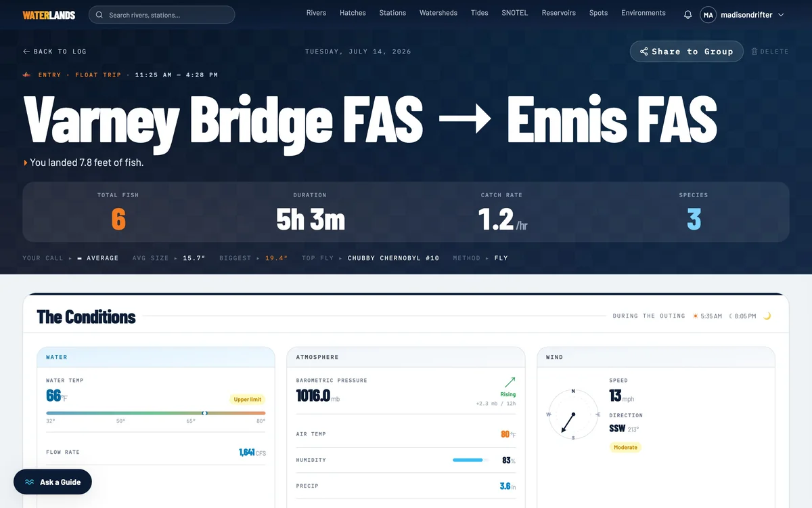This screenshot has height=508, width=812.
Task: Click the Varney Bridge FAS → Ennis FAS title
Action: tap(370, 120)
